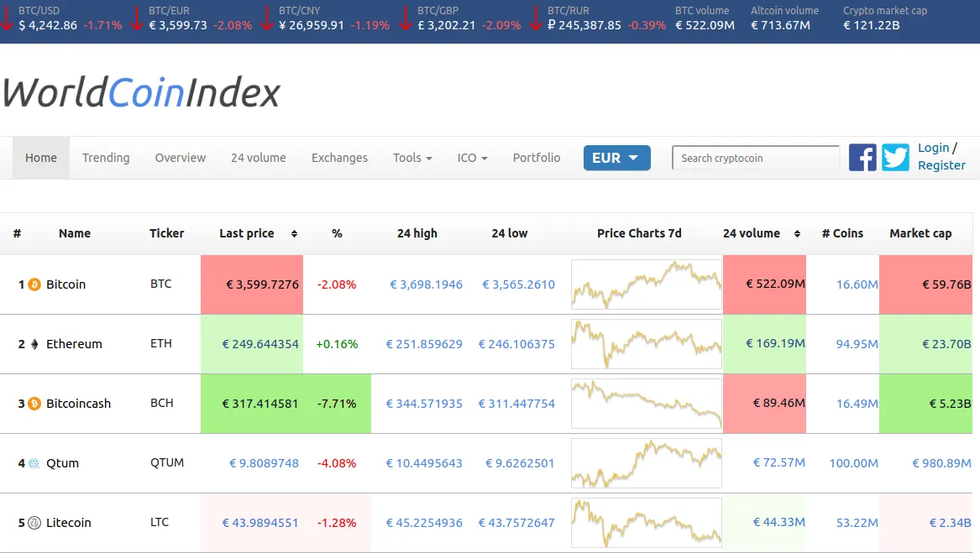Click the QTUM ticker cell
This screenshot has width=980, height=553.
click(x=167, y=463)
